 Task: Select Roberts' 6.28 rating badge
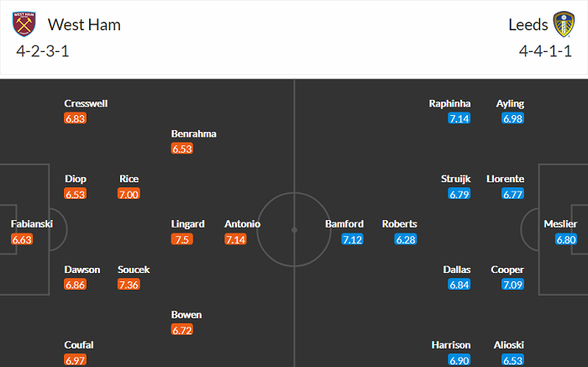(x=406, y=240)
